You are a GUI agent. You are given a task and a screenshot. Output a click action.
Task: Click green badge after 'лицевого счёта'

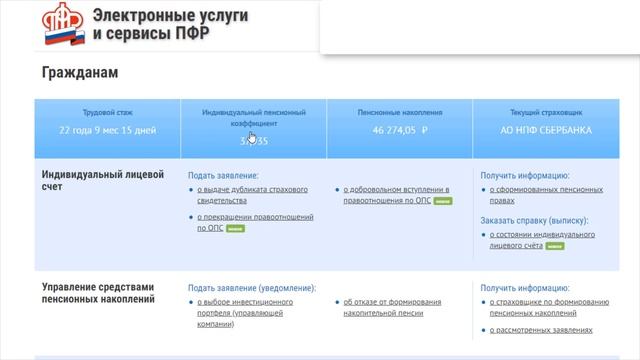click(555, 246)
